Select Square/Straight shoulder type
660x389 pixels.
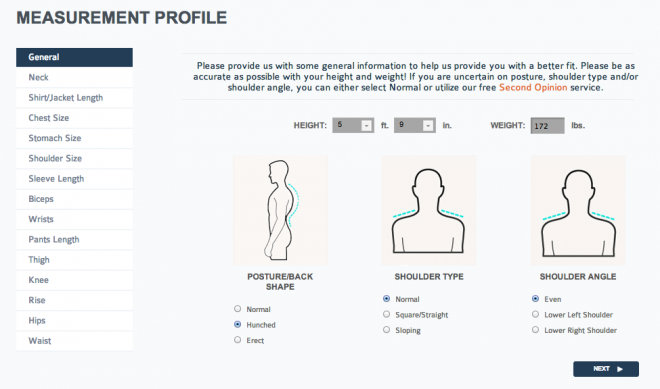pyautogui.click(x=386, y=314)
